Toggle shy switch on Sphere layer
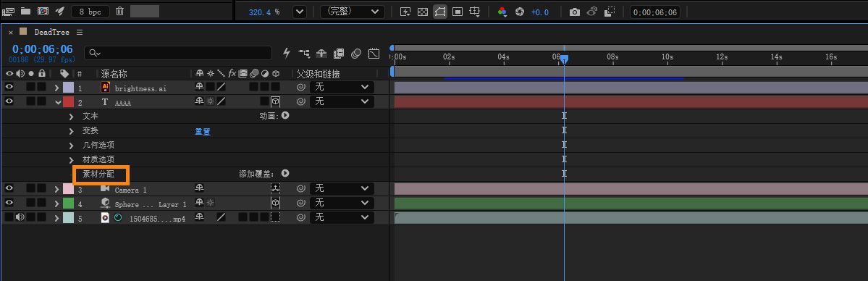Viewport: 868px width, 281px height. [199, 203]
